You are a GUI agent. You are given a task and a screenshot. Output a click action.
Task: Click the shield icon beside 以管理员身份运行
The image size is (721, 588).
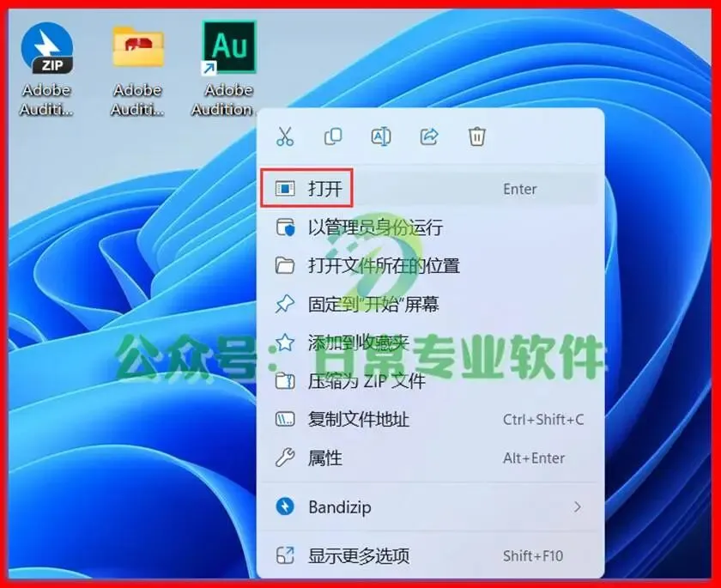[285, 227]
